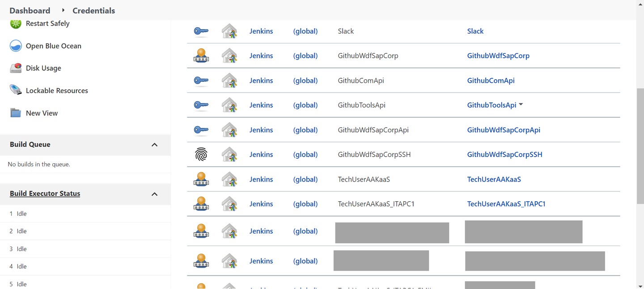
Task: Click store house icon in GithubWdfSapCorpApi row
Action: 229,130
